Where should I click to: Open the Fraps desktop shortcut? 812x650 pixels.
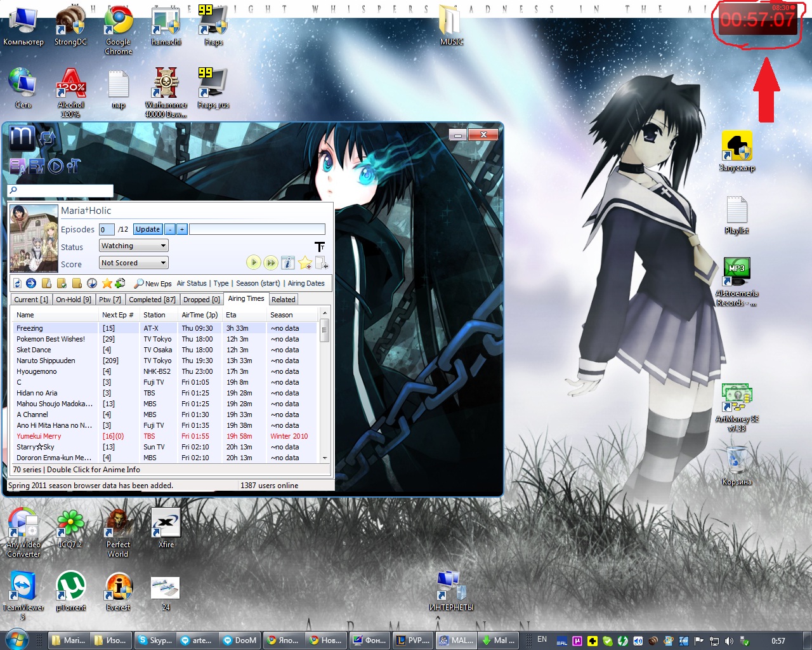click(213, 25)
